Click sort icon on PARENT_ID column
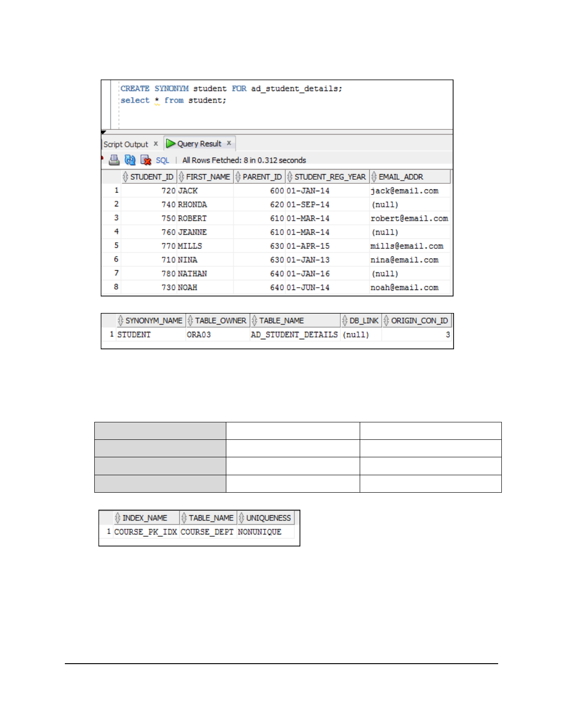563x728 pixels. pyautogui.click(x=238, y=177)
